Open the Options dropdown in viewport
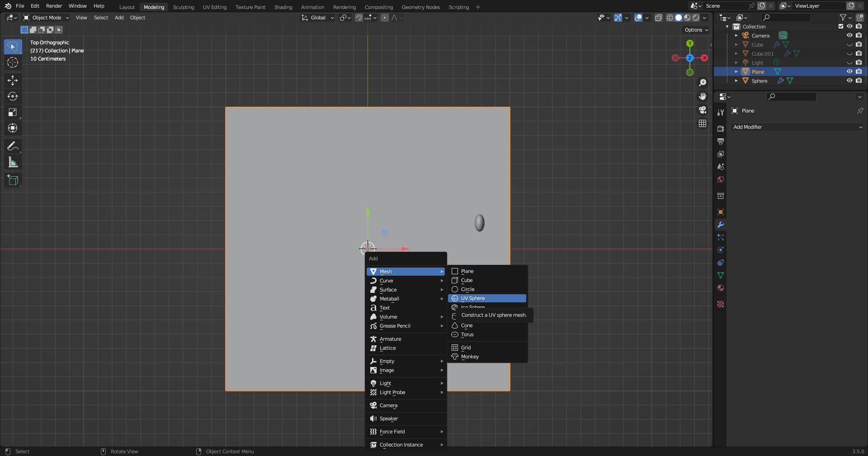The width and height of the screenshot is (868, 456). [696, 30]
